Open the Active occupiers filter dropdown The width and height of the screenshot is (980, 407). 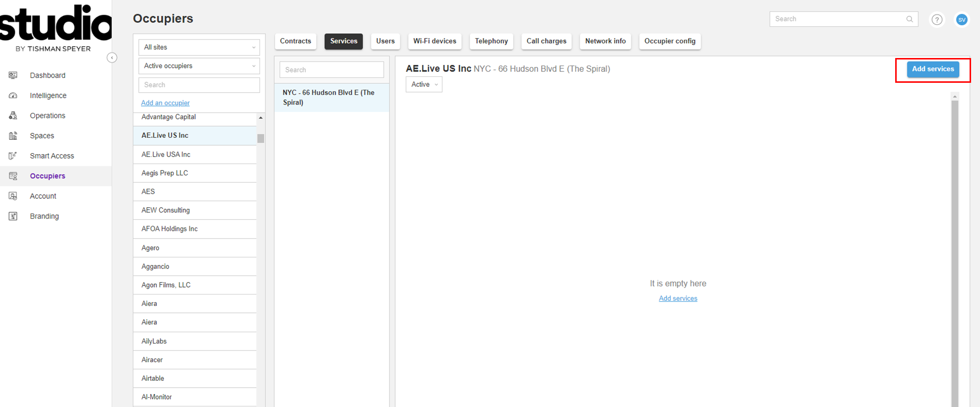(199, 66)
